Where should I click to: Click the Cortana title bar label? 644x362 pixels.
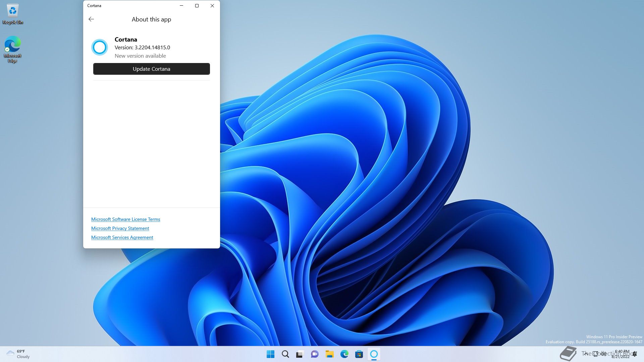pyautogui.click(x=94, y=6)
